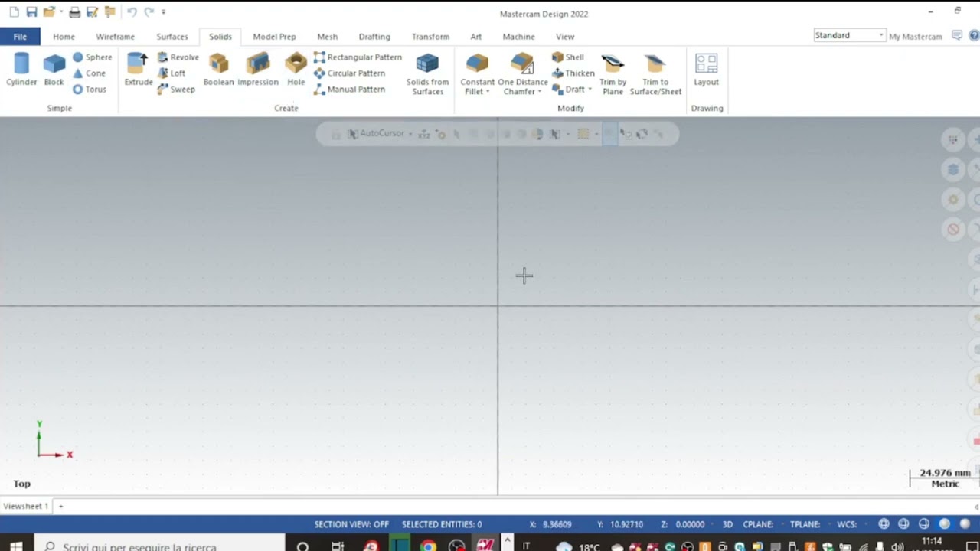Image resolution: width=980 pixels, height=551 pixels.
Task: Click CPLANE in status bar
Action: pyautogui.click(x=758, y=524)
